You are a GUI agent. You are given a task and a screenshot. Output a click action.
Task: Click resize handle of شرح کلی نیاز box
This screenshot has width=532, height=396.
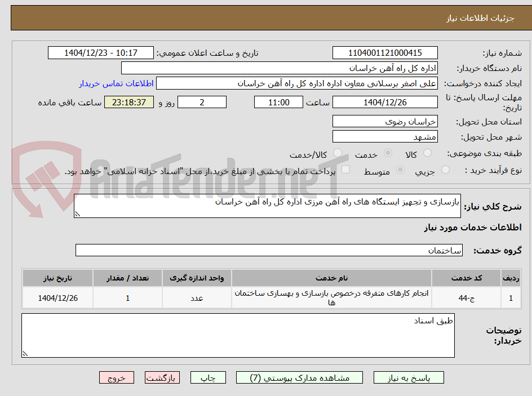[x=77, y=214]
